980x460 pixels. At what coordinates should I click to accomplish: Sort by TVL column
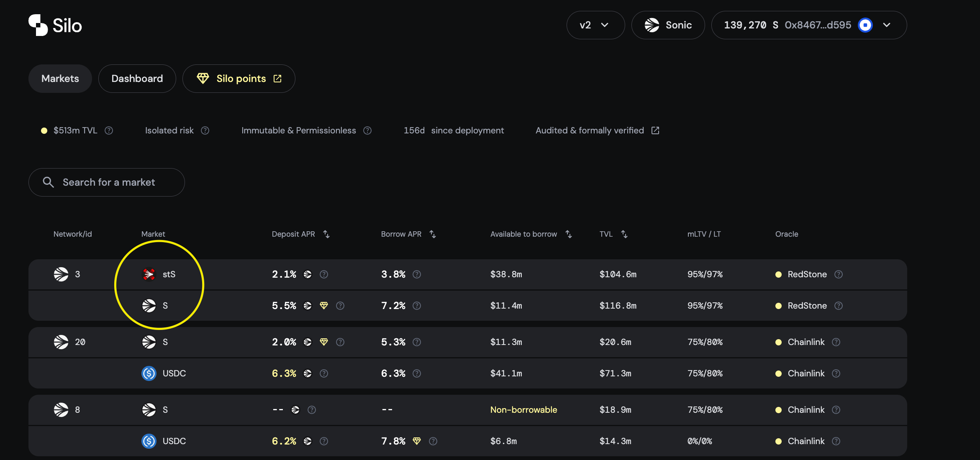pos(624,234)
